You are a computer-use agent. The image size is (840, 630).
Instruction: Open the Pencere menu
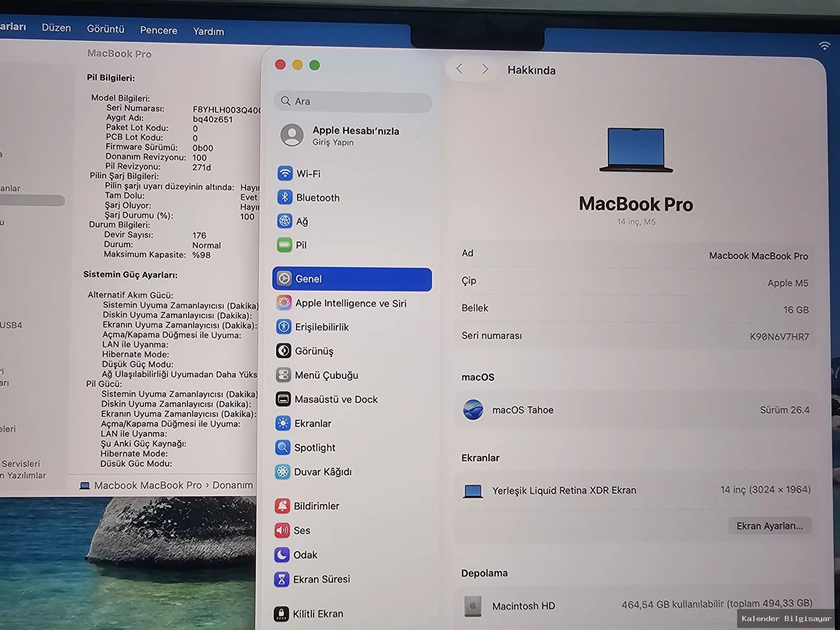159,30
